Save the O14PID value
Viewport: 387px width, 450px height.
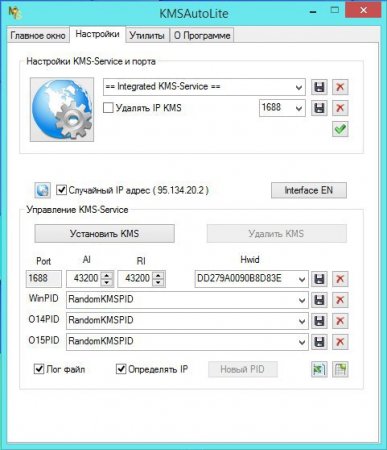point(319,321)
